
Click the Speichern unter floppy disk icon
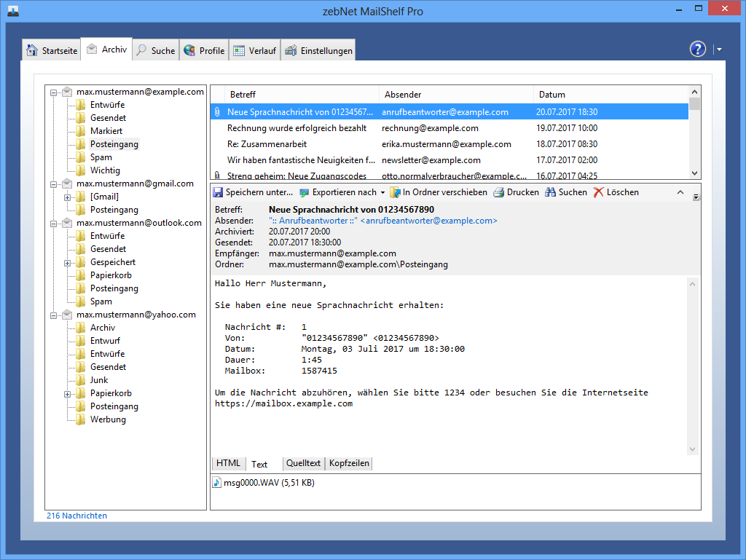(x=218, y=192)
